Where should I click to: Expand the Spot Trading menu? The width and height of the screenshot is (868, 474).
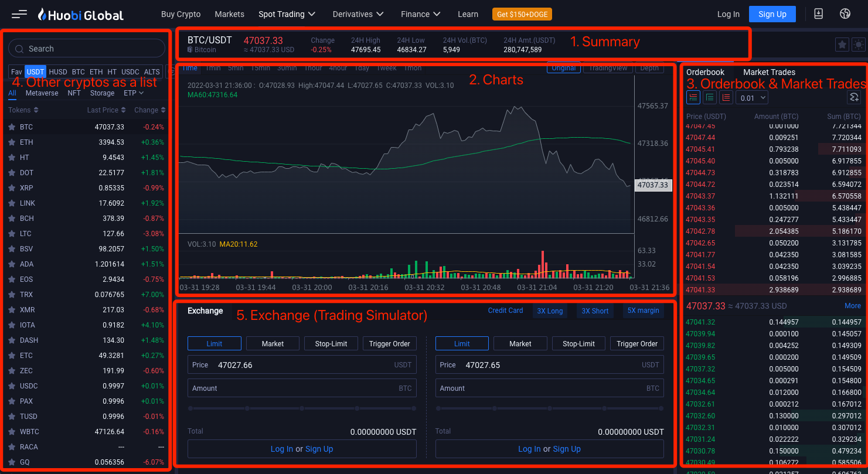287,14
